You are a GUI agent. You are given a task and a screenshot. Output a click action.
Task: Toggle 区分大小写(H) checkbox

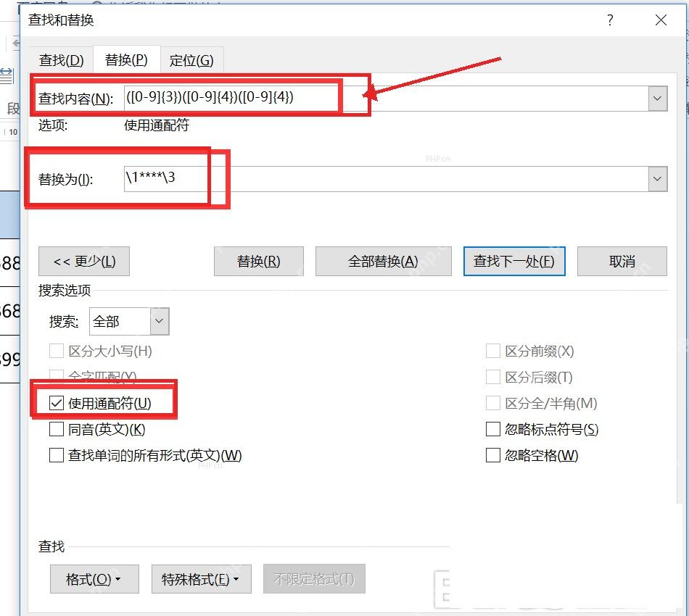point(57,351)
